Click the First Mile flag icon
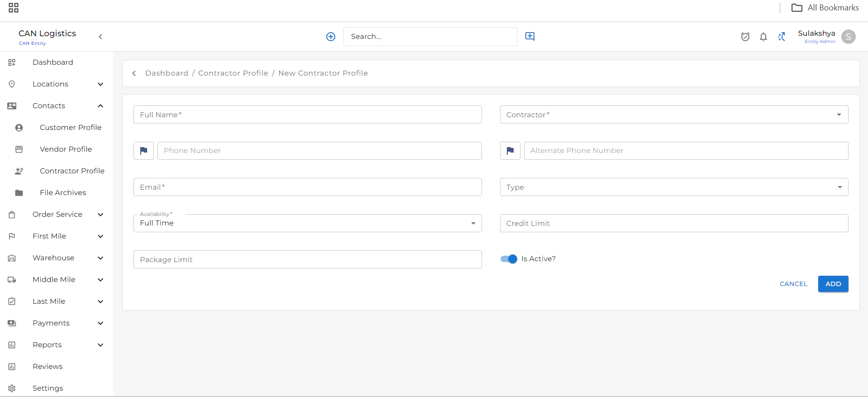The image size is (868, 397). click(12, 236)
